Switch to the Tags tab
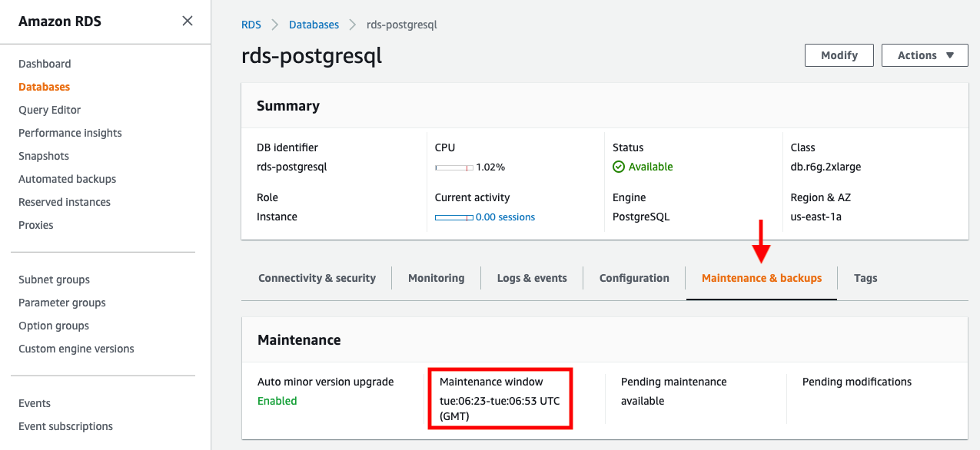The image size is (980, 450). (865, 277)
